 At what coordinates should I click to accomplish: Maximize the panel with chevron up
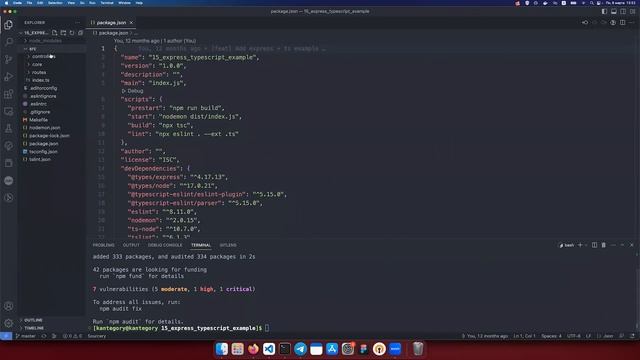[622, 245]
